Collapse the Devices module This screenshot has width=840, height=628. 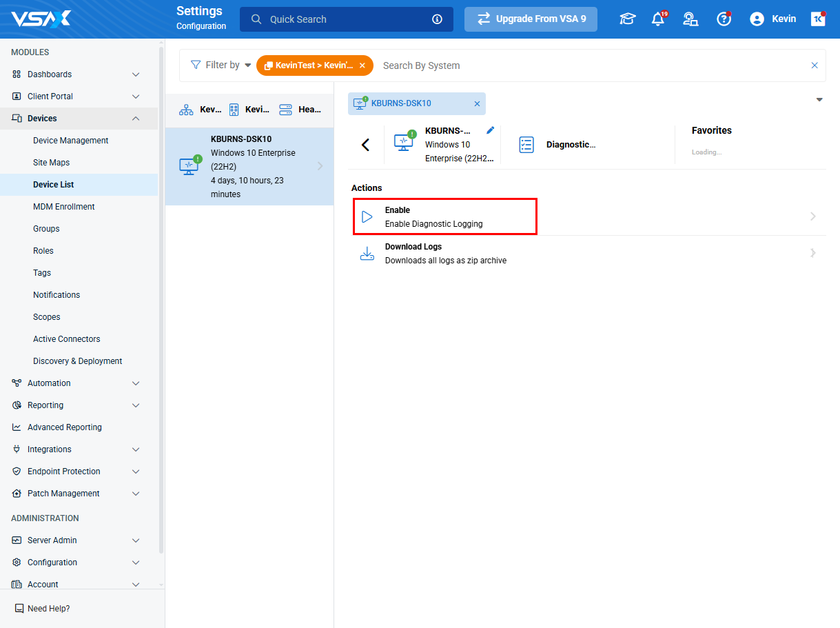[x=136, y=119]
